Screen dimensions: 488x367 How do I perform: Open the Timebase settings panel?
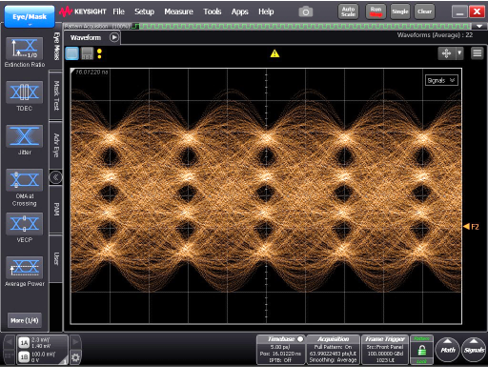(x=281, y=350)
